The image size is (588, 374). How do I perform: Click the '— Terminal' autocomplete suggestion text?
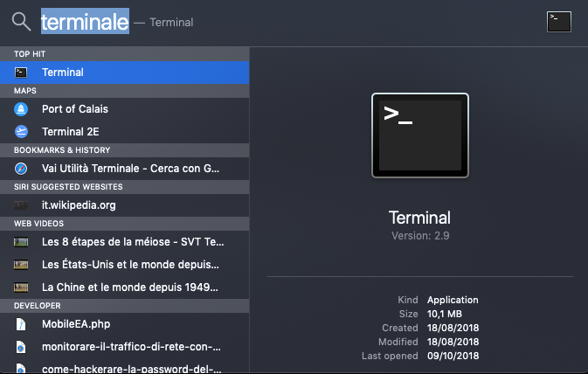tap(163, 23)
